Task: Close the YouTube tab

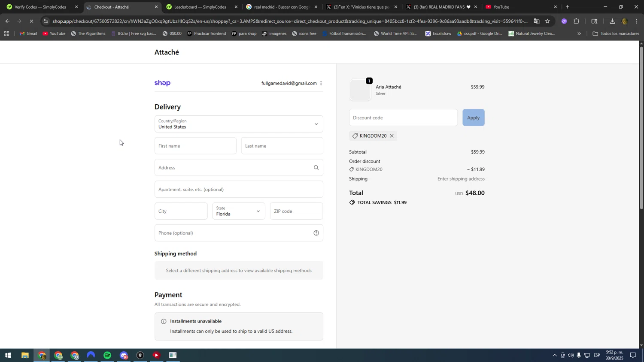Action: 555,7
